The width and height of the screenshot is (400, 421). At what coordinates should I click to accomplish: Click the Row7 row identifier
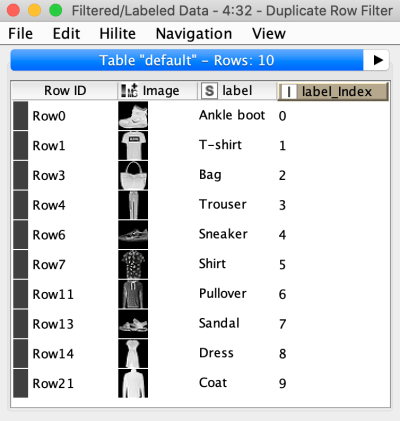(49, 264)
